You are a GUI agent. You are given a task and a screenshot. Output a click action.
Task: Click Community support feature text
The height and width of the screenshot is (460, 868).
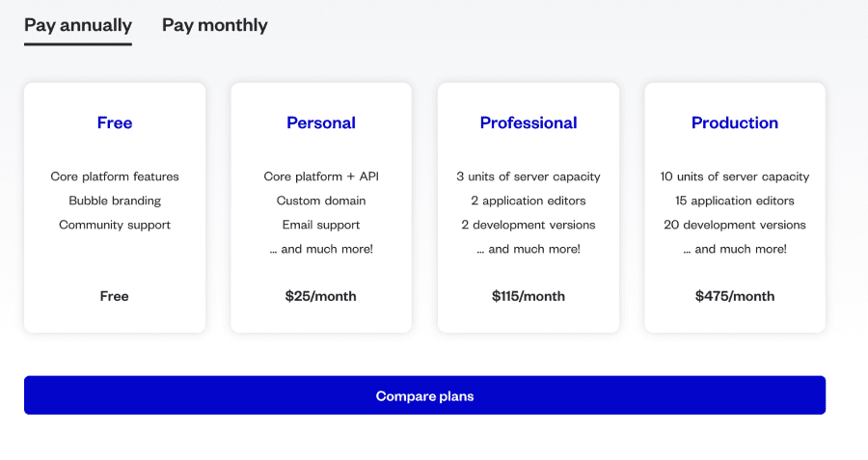(115, 225)
